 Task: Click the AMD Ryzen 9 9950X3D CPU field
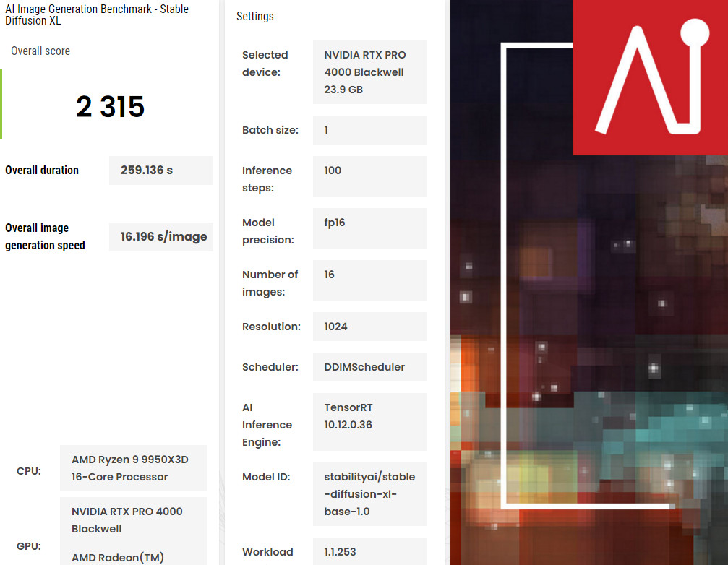133,468
